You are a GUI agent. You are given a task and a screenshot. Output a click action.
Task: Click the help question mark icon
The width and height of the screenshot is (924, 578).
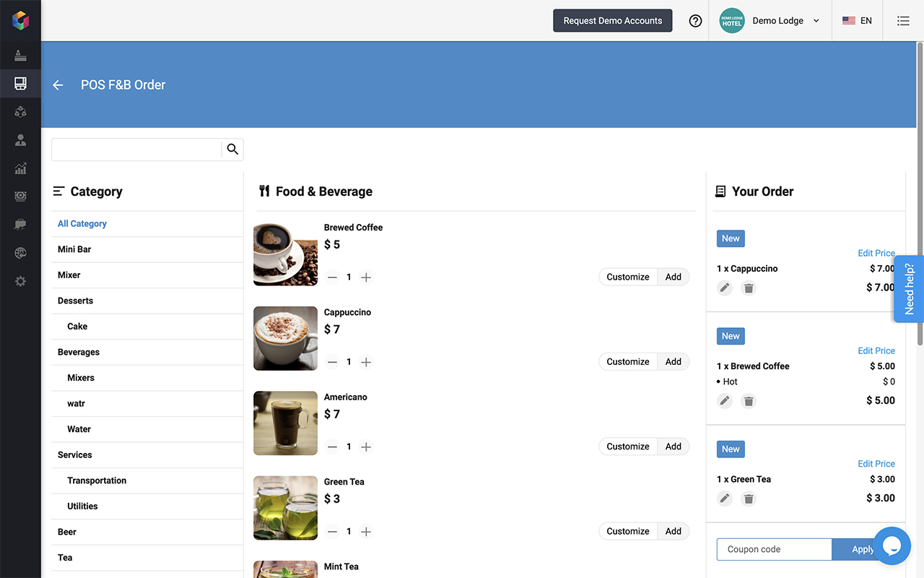pos(695,21)
